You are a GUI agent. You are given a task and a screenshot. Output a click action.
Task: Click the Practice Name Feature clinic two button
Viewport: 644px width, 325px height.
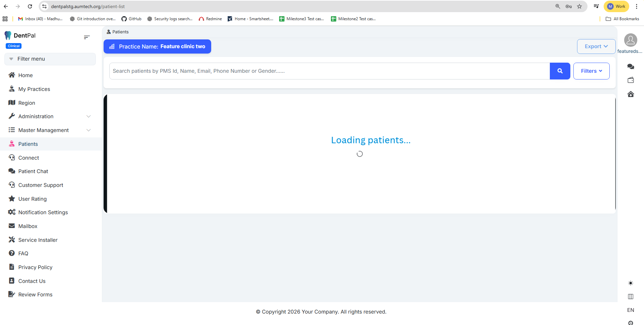[157, 46]
